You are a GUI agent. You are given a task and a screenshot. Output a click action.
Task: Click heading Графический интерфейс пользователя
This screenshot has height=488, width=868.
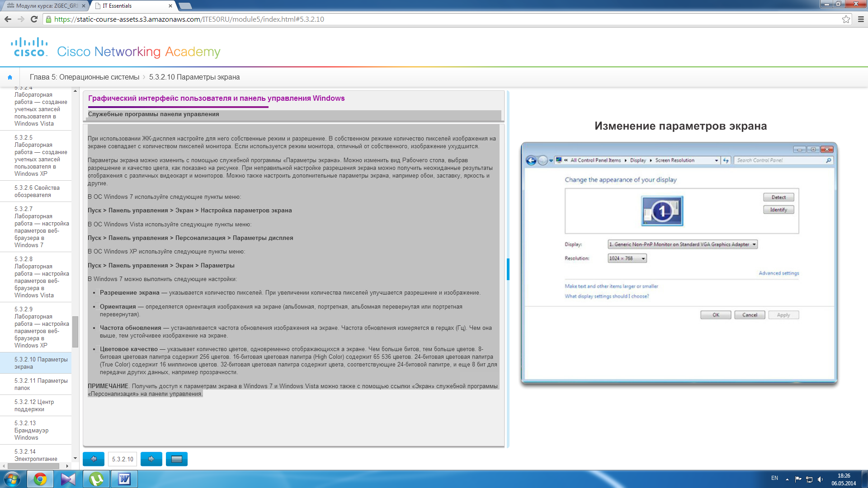click(x=216, y=98)
